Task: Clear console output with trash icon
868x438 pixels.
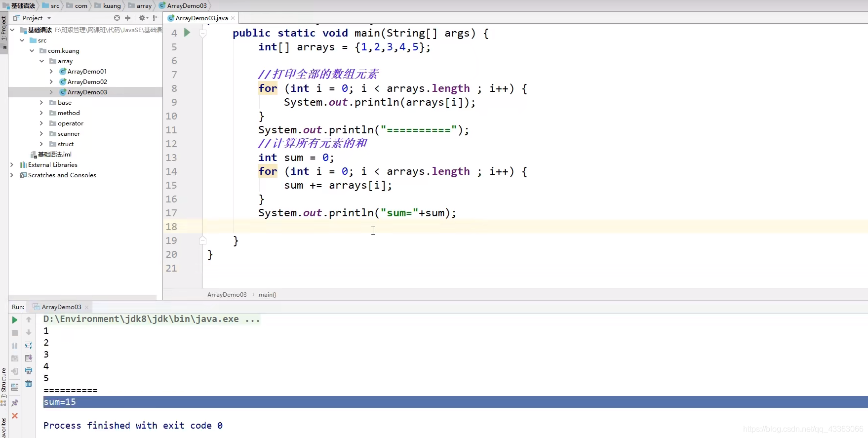Action: pos(29,384)
